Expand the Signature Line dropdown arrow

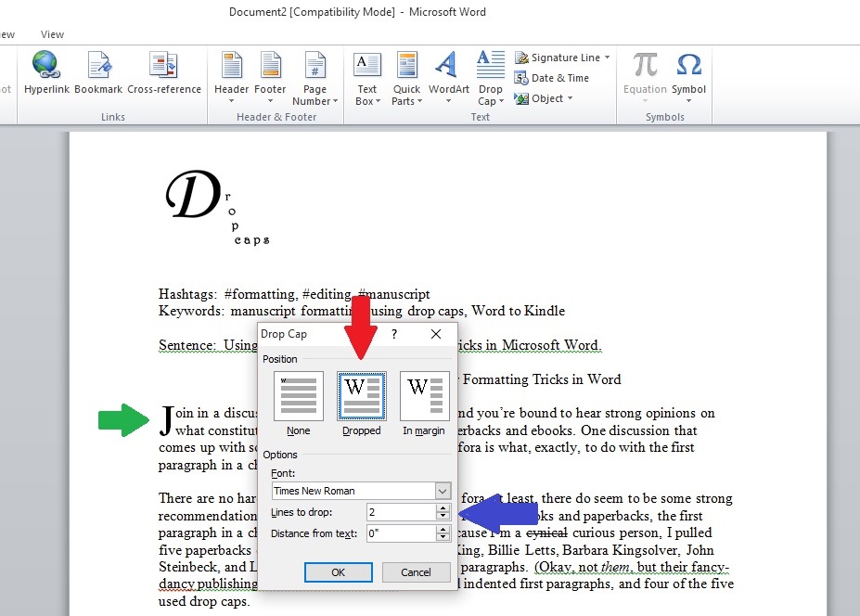(x=607, y=57)
